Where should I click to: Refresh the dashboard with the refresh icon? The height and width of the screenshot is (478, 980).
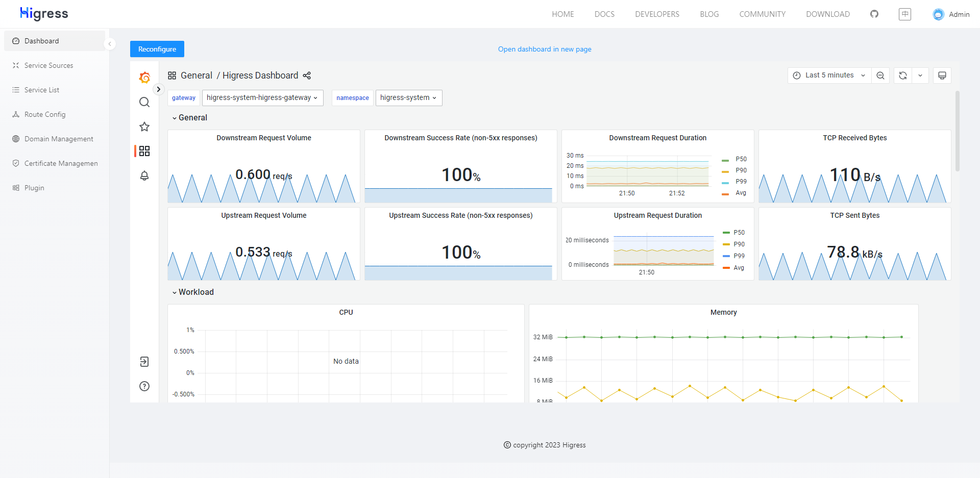point(903,76)
